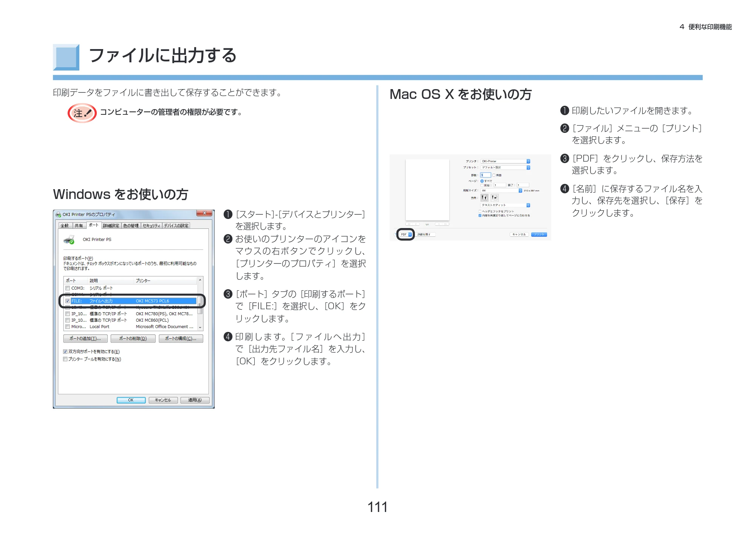Open the テキストエディット options dropdown
Viewport: 756px width, 535px height.
point(505,205)
